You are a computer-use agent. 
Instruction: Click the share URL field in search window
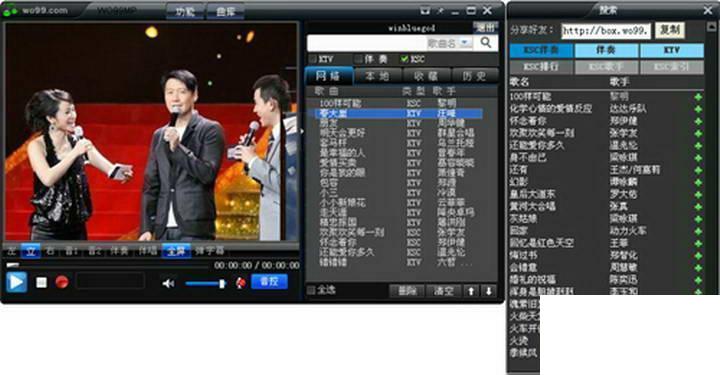point(606,31)
